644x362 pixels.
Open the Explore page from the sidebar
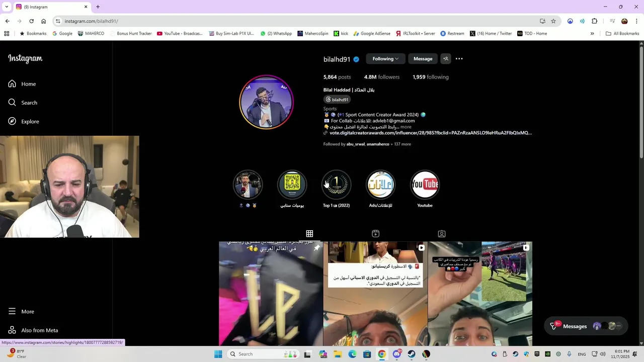coord(24,121)
